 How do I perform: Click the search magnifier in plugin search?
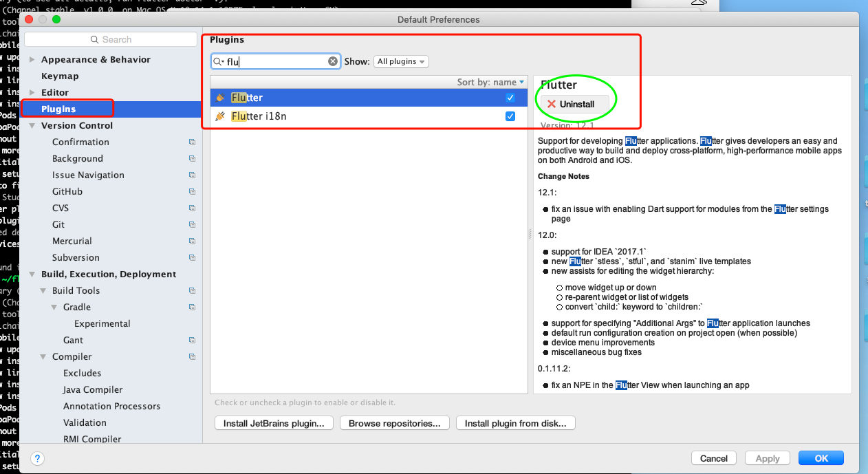(218, 61)
